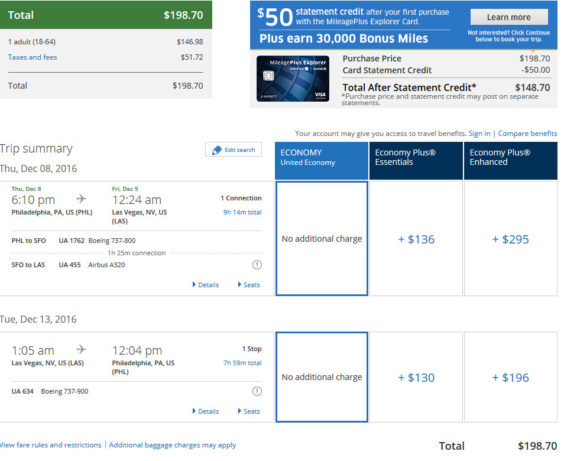Image resolution: width=564 pixels, height=461 pixels.
Task: Select the Economy Plus Essentials column header
Action: [416, 161]
